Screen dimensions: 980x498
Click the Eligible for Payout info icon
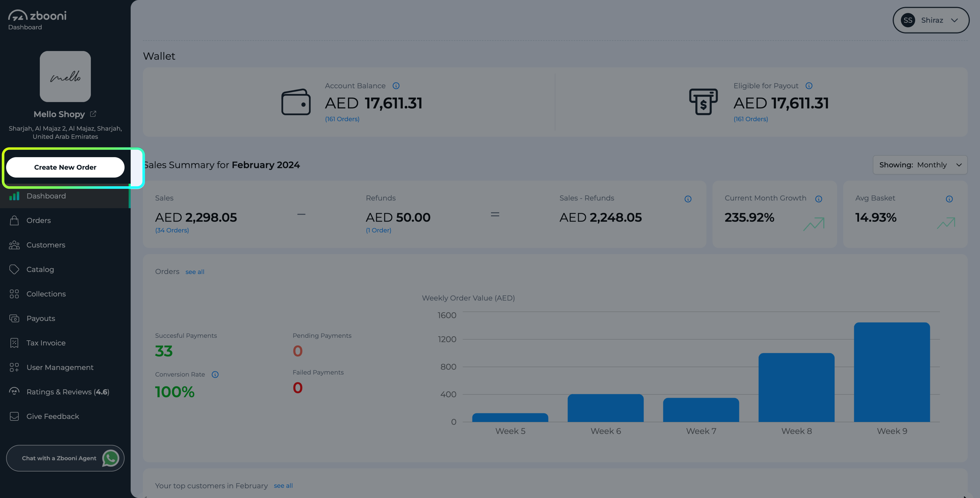809,86
